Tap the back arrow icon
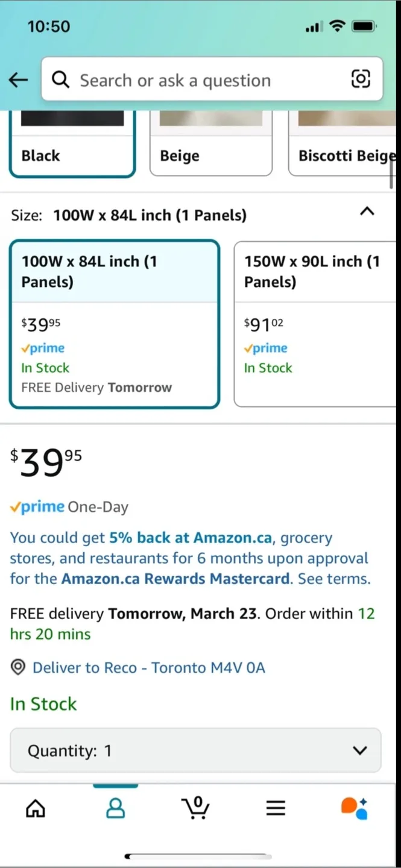 [19, 80]
